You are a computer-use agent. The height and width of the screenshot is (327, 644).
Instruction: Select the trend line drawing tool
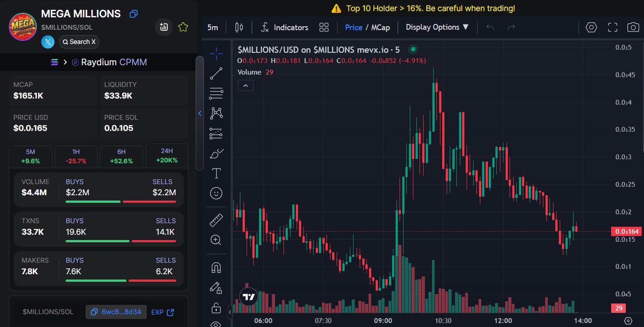tap(216, 74)
